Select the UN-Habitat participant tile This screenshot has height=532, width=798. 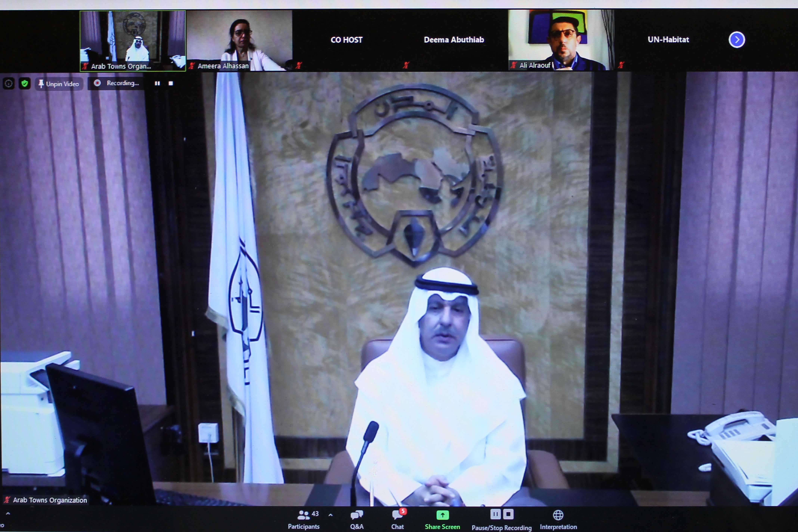tap(668, 40)
